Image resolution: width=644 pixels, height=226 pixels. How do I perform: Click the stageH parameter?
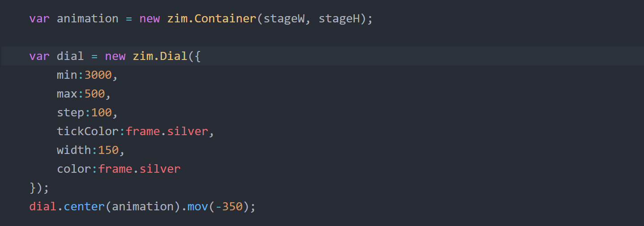[x=339, y=19]
